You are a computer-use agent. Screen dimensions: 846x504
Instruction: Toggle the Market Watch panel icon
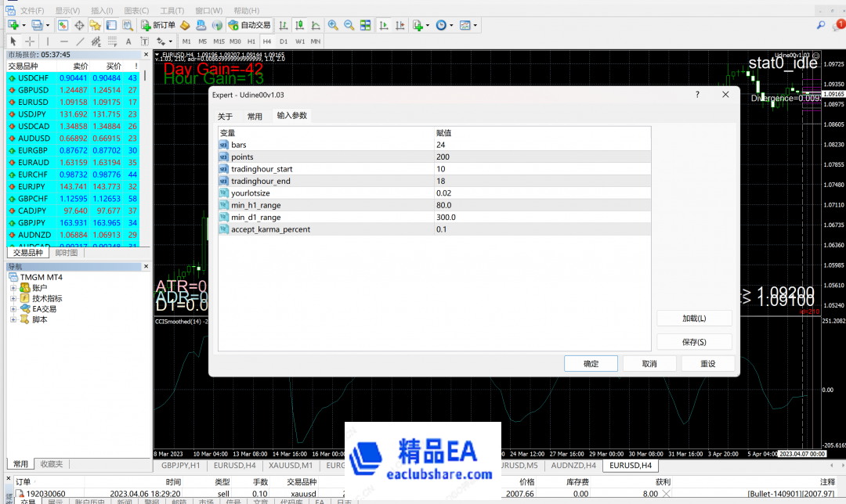tap(63, 25)
